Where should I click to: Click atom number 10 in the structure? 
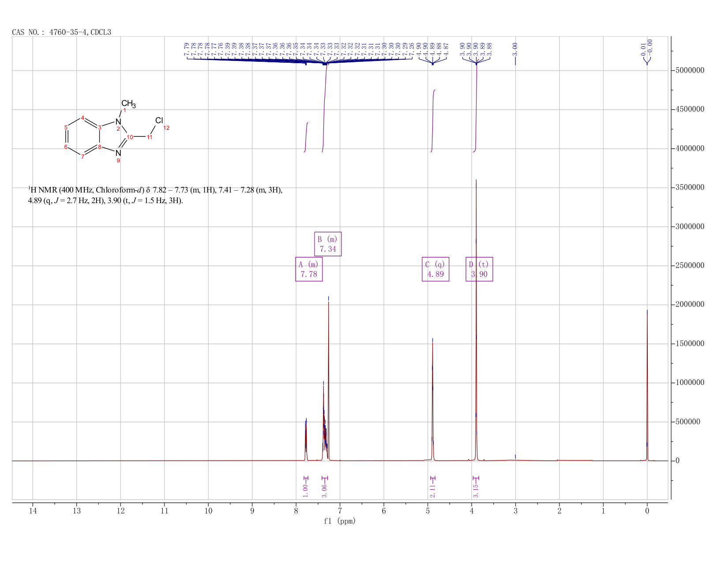(130, 137)
